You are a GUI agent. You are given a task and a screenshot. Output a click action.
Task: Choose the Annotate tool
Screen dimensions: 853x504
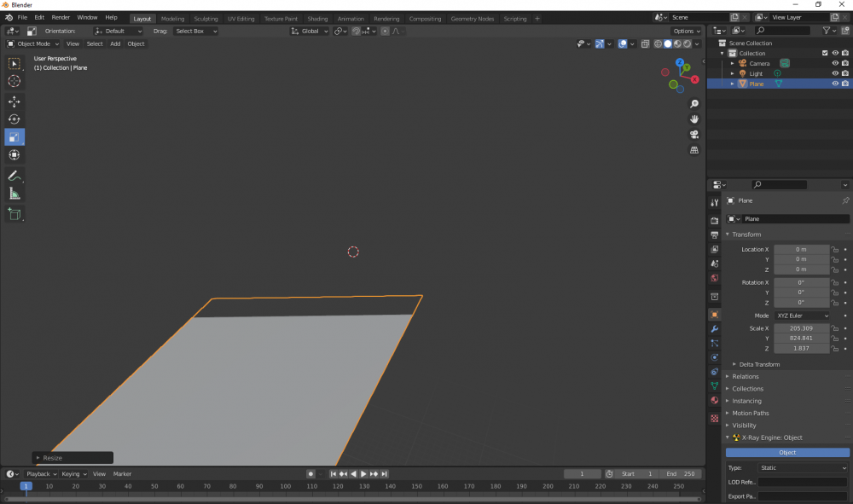tap(15, 176)
